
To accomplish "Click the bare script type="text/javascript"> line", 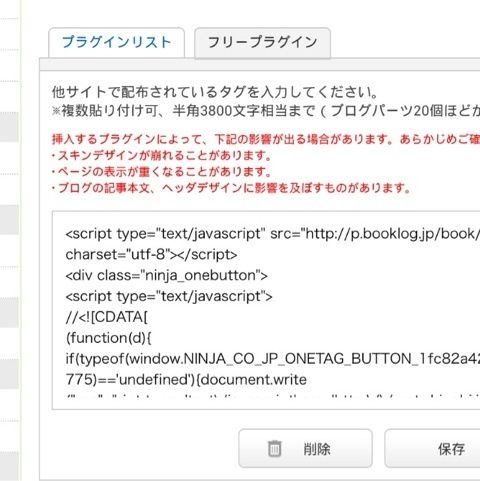I will (169, 296).
